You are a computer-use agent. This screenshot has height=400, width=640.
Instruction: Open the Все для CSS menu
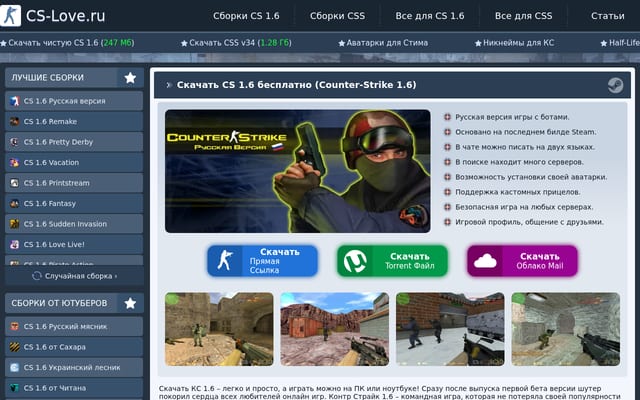pos(523,16)
